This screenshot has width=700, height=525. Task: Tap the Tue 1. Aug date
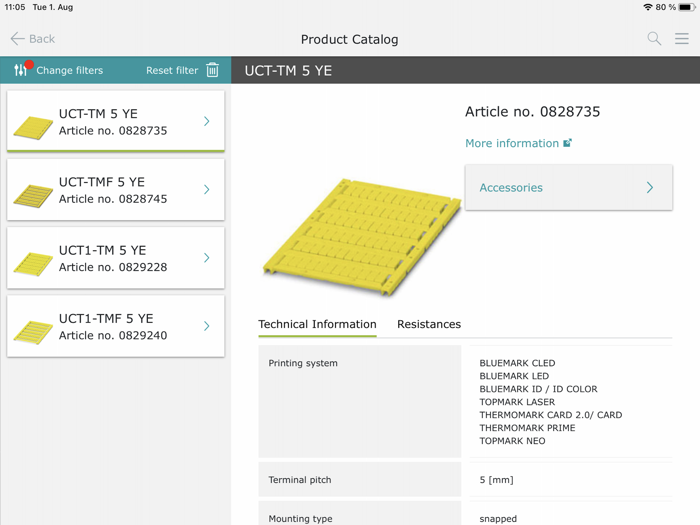point(53,7)
